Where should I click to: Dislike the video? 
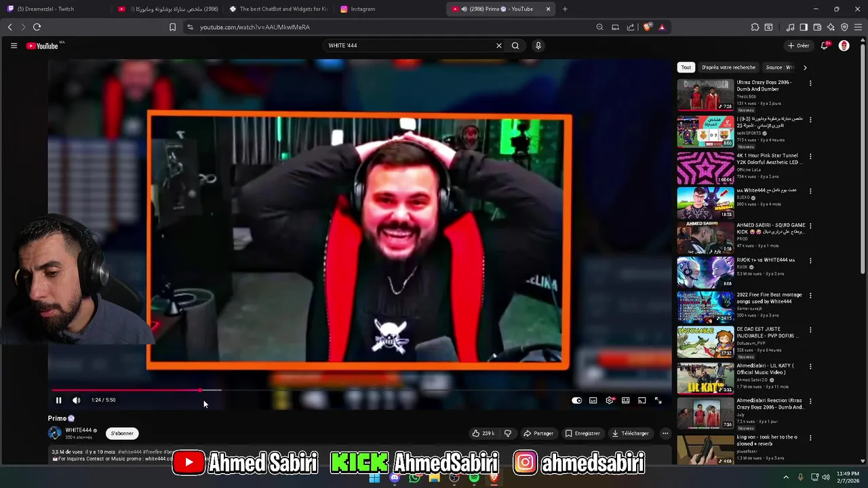pos(508,433)
